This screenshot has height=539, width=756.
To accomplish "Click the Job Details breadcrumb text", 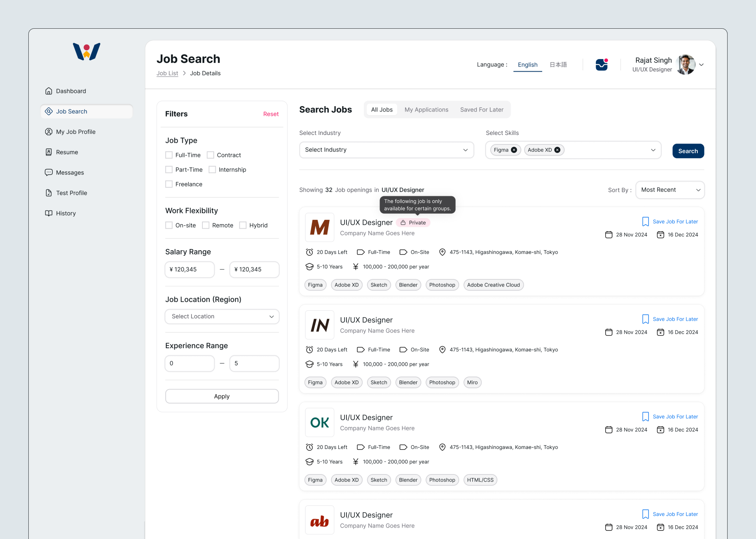I will (205, 73).
